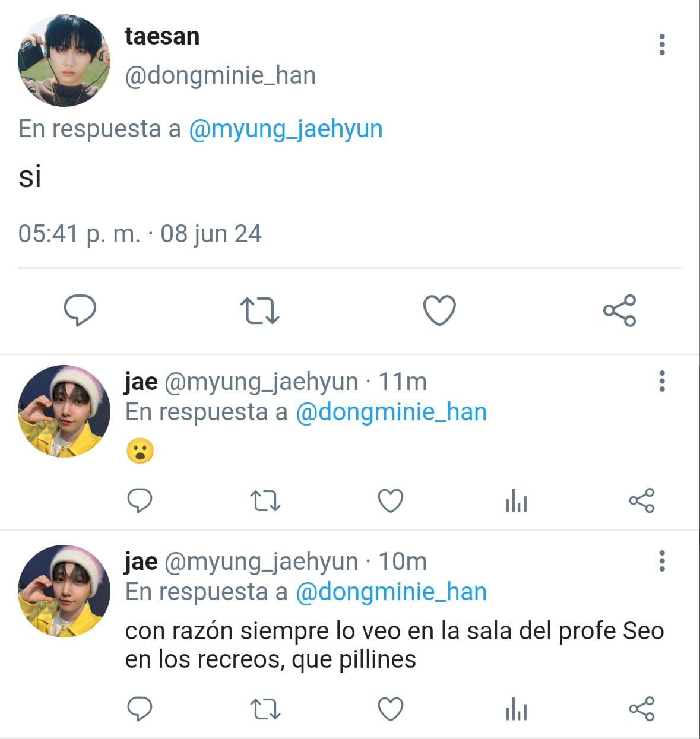Open taesan's profile picture
The width and height of the screenshot is (700, 739).
click(x=64, y=61)
